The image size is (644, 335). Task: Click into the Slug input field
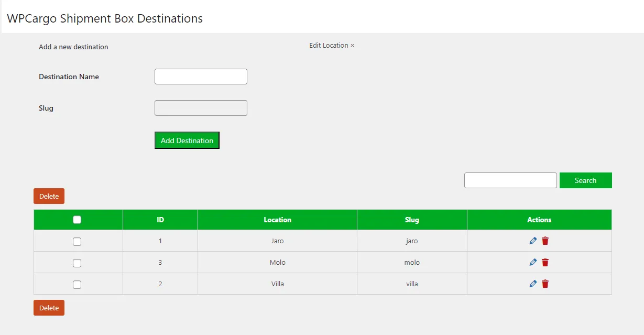[201, 108]
